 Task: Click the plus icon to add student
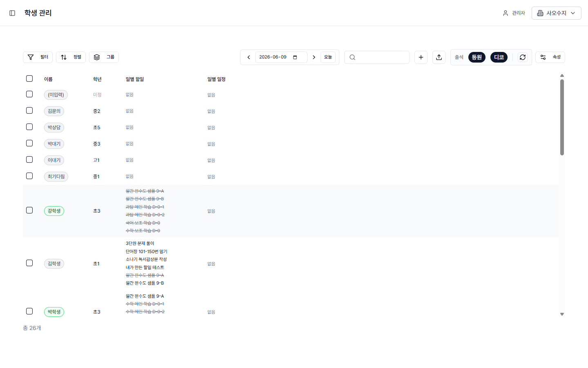[x=421, y=57]
